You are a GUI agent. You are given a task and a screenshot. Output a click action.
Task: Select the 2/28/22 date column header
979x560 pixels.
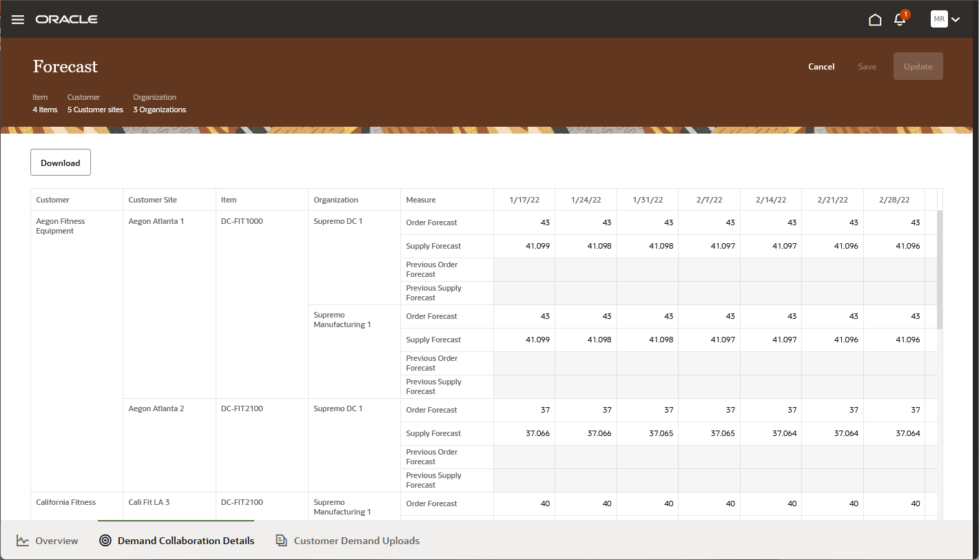click(894, 200)
